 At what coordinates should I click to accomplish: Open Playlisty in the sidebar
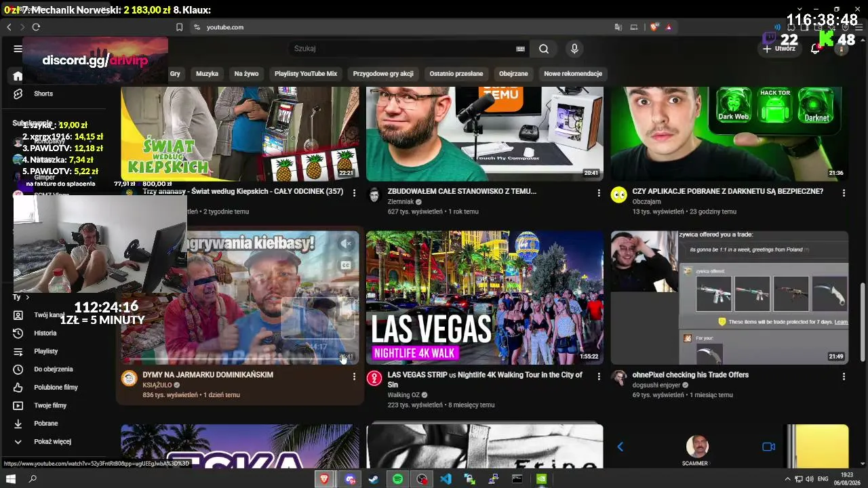click(46, 351)
